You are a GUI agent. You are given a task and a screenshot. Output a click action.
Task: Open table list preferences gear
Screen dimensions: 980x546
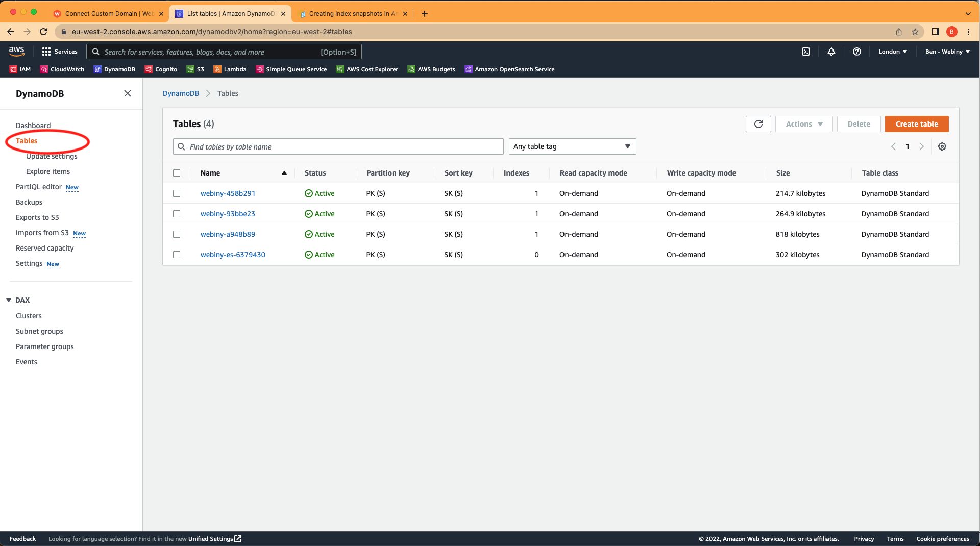click(x=942, y=146)
